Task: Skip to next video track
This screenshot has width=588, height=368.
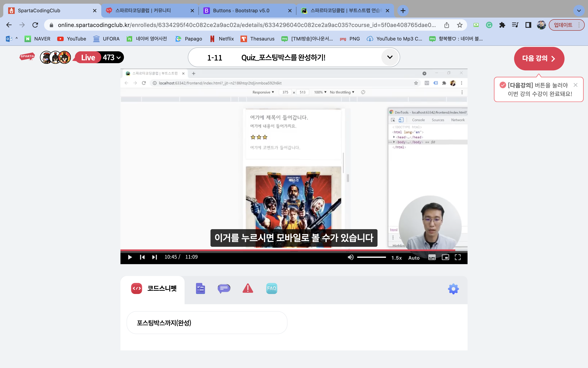Action: tap(155, 257)
